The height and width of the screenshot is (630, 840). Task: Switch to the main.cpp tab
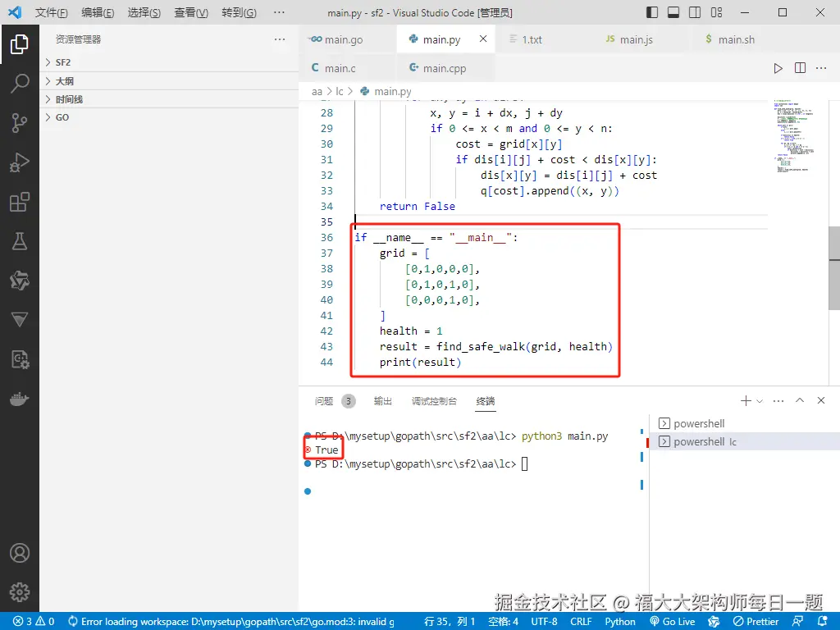[445, 68]
